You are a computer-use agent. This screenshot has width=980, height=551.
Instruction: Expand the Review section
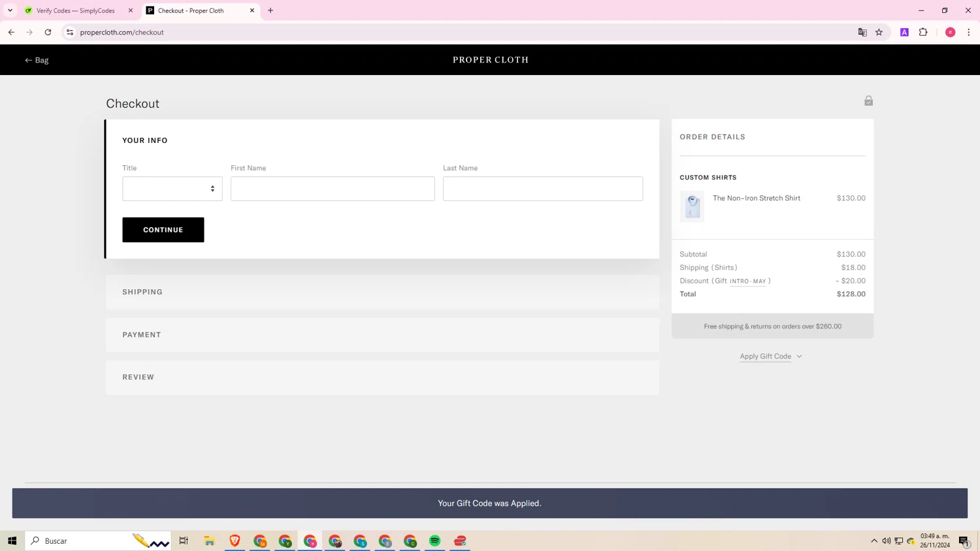(x=382, y=377)
